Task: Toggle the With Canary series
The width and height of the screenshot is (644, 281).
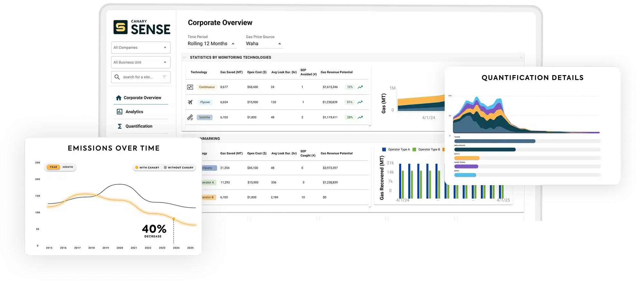Action: tap(147, 168)
